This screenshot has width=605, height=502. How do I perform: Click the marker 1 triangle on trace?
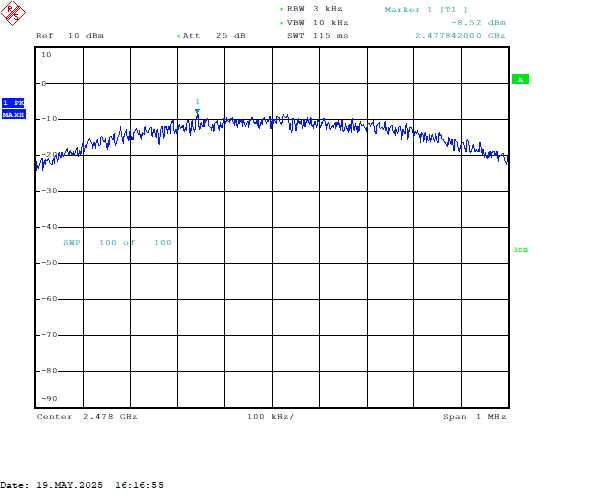[x=197, y=111]
